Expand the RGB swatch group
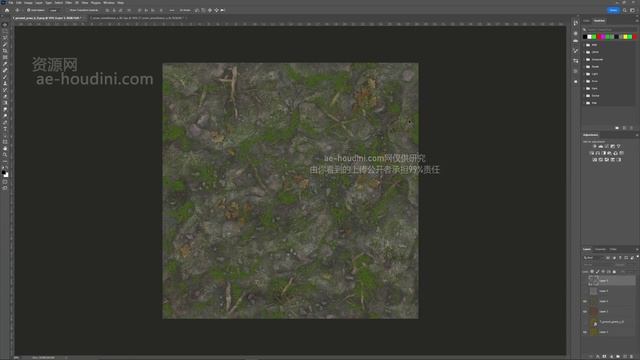Screen dimensions: 640x360 point(584,44)
